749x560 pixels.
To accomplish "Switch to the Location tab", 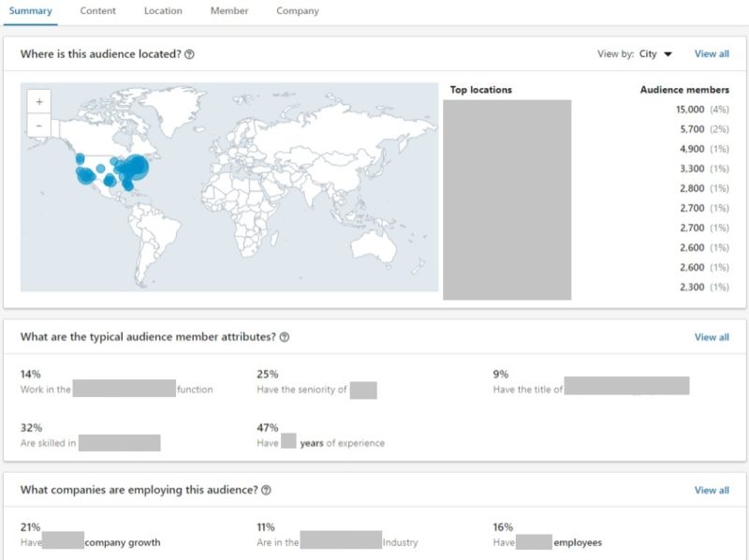I will coord(163,11).
